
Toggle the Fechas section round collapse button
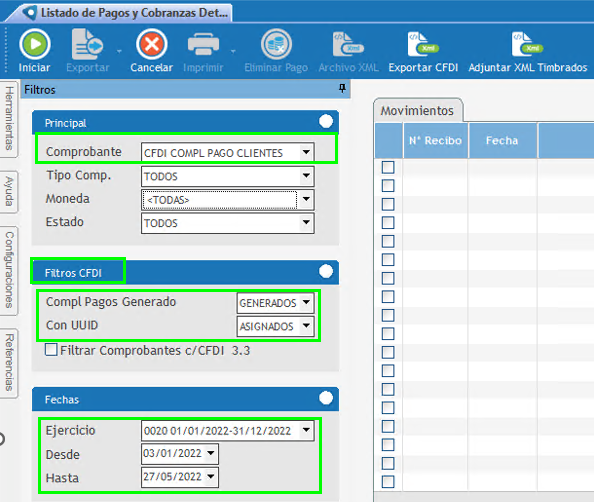click(326, 398)
